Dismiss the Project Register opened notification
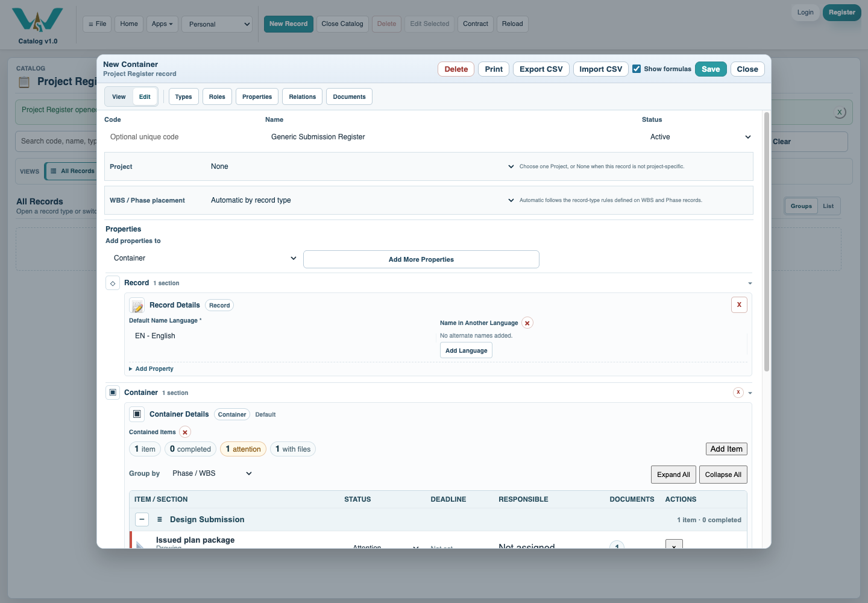Viewport: 868px width, 603px height. pyautogui.click(x=840, y=113)
